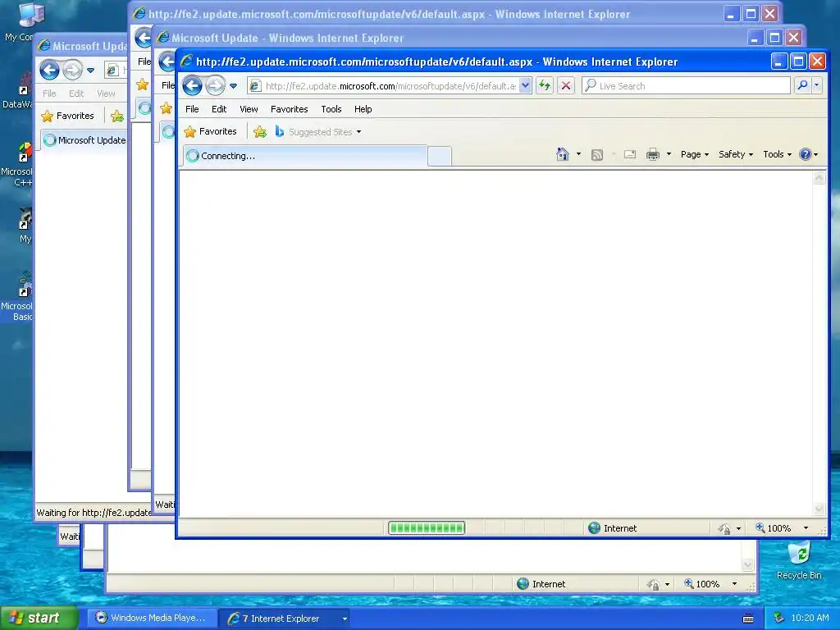Open the Page command menu
840x630 pixels.
694,154
